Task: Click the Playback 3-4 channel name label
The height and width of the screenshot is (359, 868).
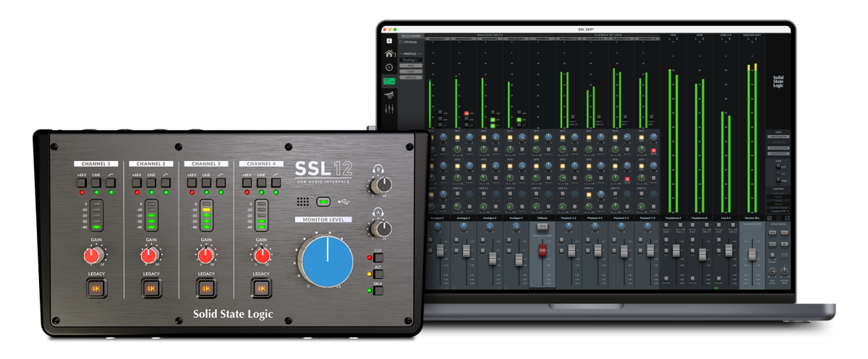Action: (595, 218)
